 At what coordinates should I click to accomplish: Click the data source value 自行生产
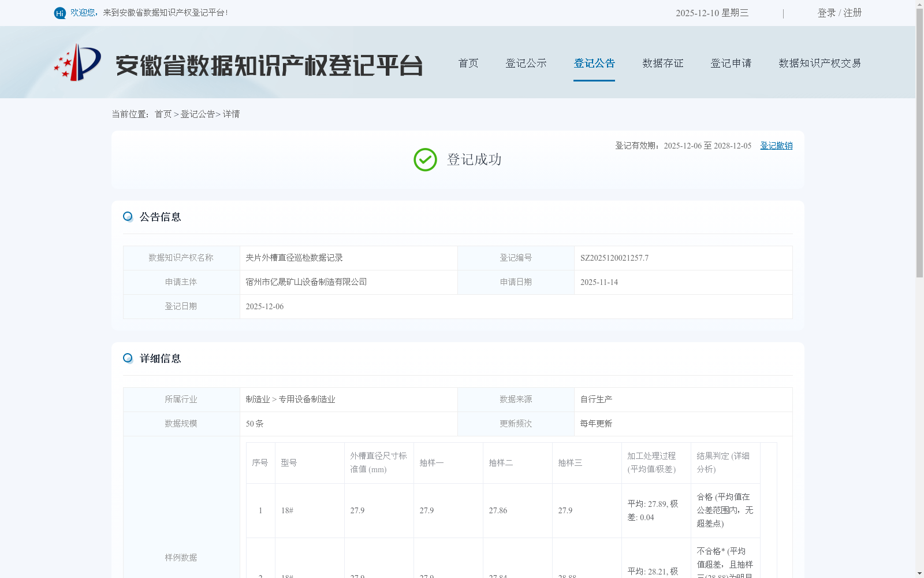(x=596, y=399)
